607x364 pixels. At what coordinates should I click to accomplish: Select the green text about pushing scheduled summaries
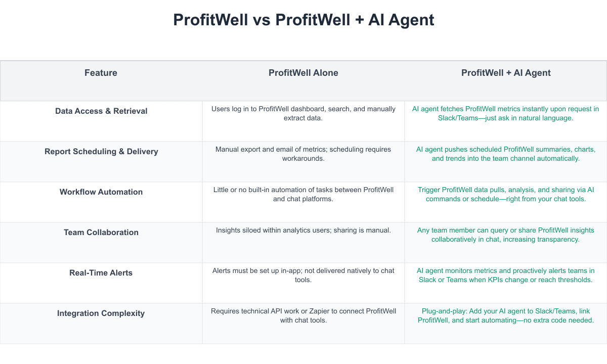[x=506, y=154]
